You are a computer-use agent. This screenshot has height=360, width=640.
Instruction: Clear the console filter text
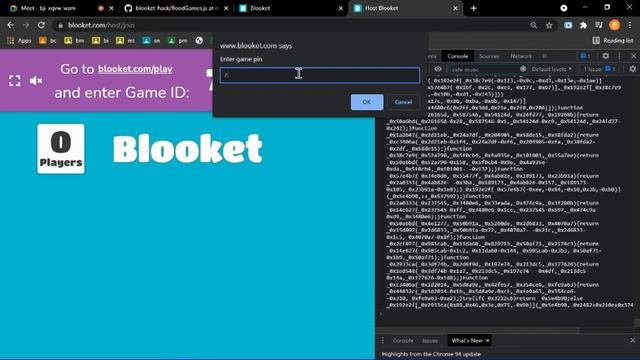pyautogui.click(x=523, y=69)
